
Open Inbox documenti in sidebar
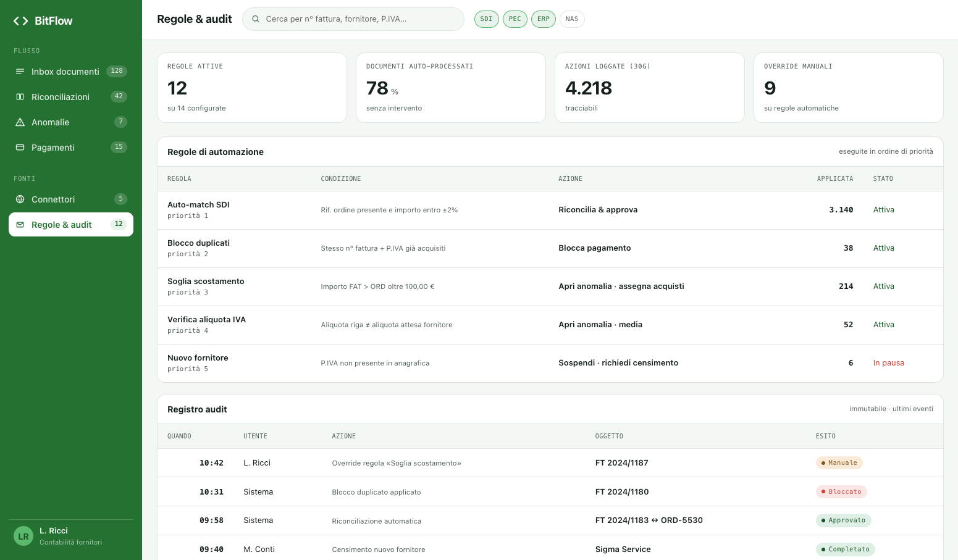click(x=71, y=72)
